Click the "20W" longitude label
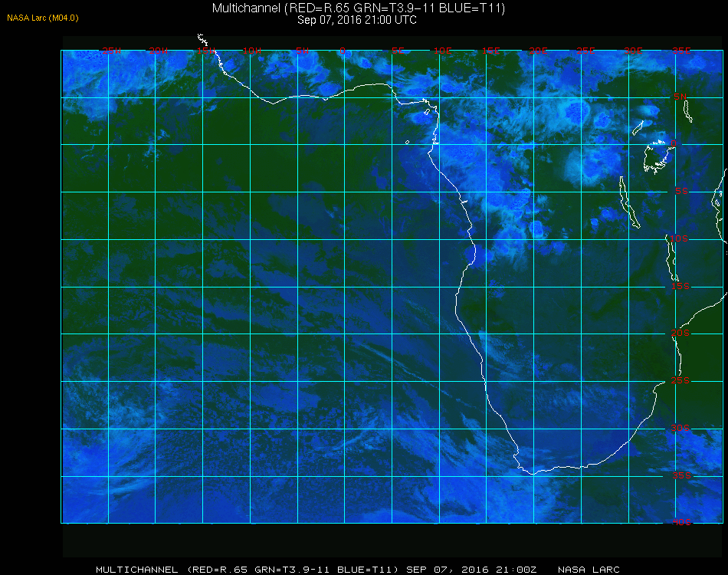 click(159, 51)
